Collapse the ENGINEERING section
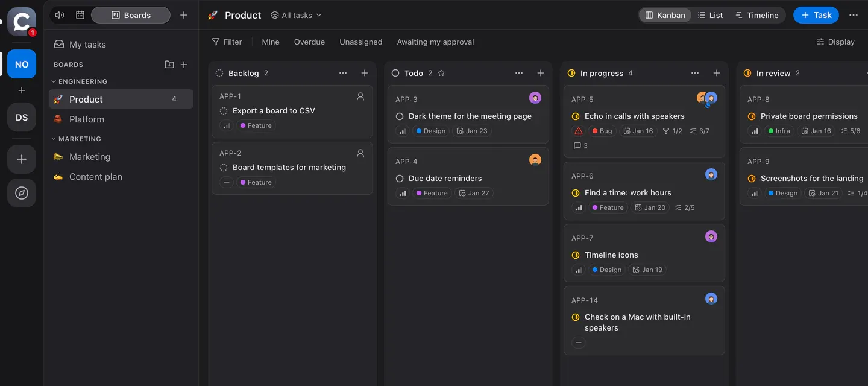 pos(79,81)
